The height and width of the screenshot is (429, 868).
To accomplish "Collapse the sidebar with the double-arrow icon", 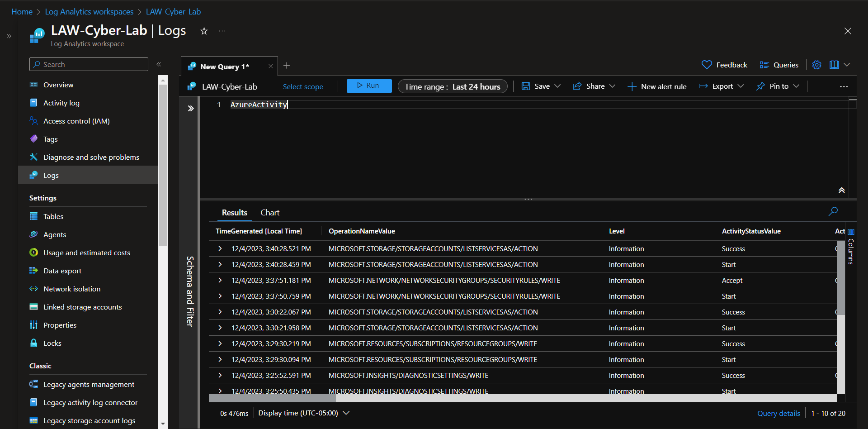I will [159, 64].
